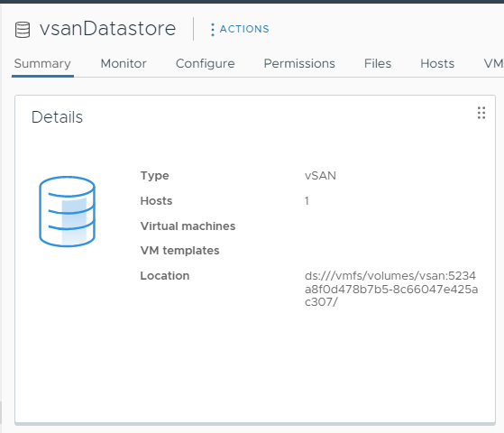
Task: Click the vsanDatastore title text
Action: (x=107, y=29)
